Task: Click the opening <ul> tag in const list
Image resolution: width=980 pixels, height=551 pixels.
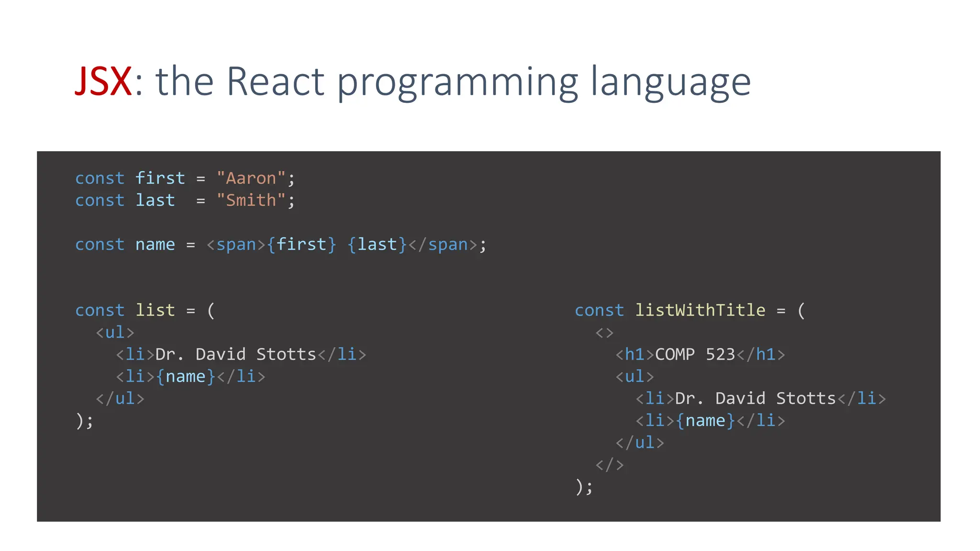Action: pyautogui.click(x=115, y=332)
